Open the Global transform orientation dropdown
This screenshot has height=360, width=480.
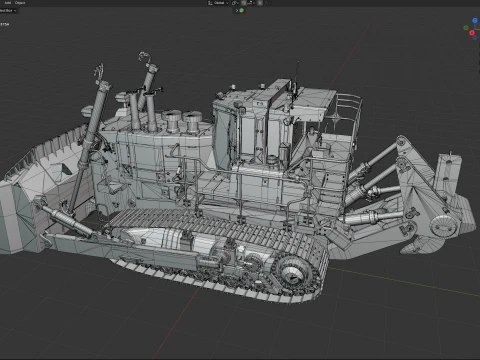(x=218, y=3)
